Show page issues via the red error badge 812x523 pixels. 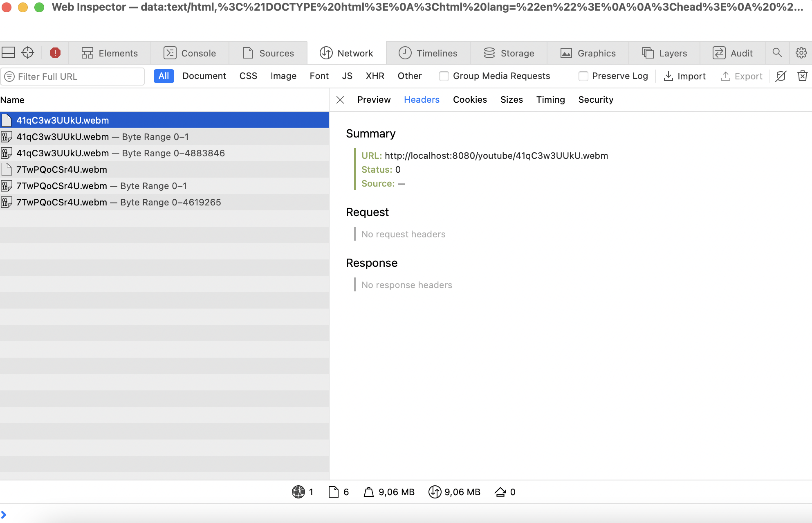pyautogui.click(x=55, y=53)
